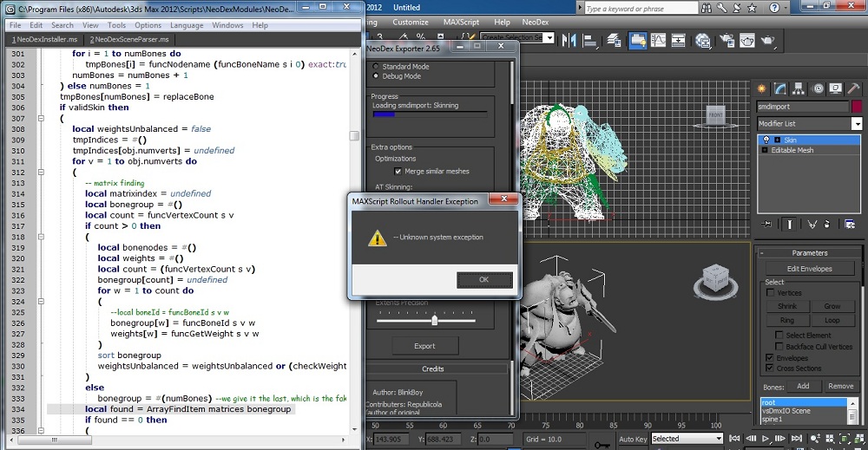
Task: Click Make Unique icon in modifier stack
Action: click(x=812, y=224)
